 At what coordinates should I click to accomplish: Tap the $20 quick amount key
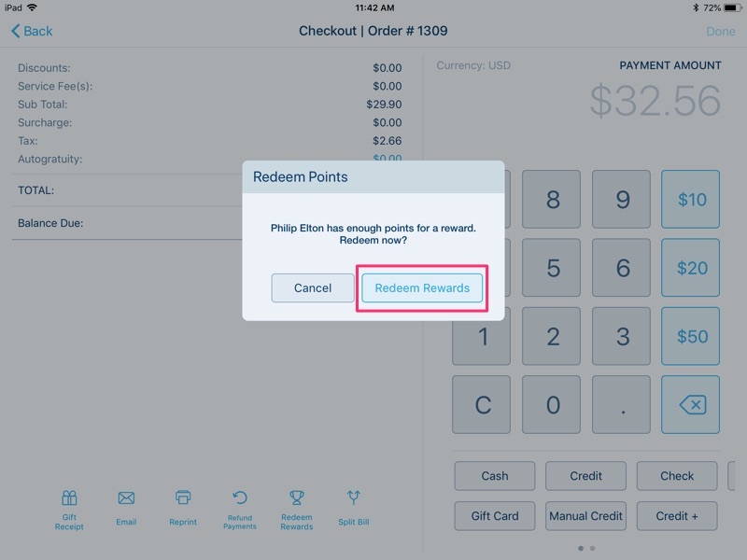[690, 268]
